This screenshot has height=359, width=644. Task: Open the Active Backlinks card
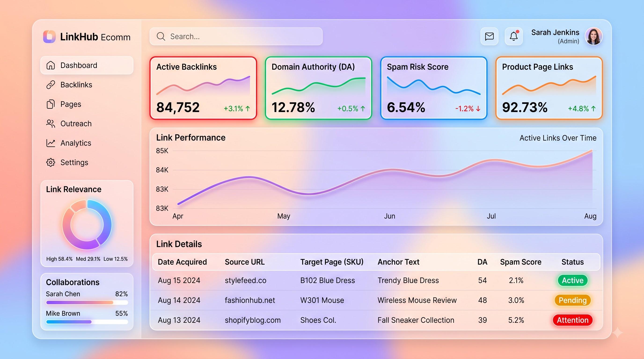pyautogui.click(x=203, y=88)
